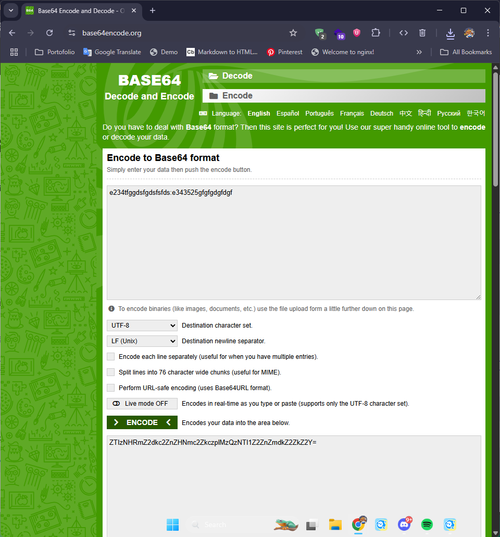Switch to the Decode tab
Viewport: 500px width, 537px height.
[344, 76]
